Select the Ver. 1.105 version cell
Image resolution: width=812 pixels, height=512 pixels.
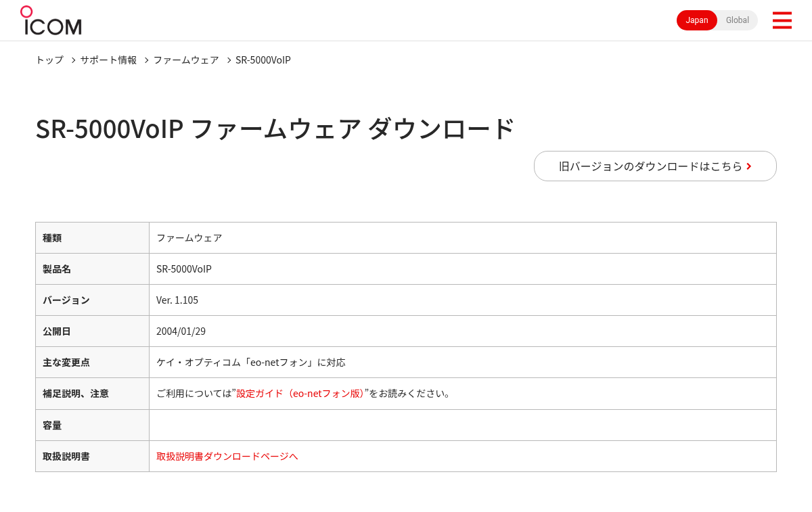point(463,300)
